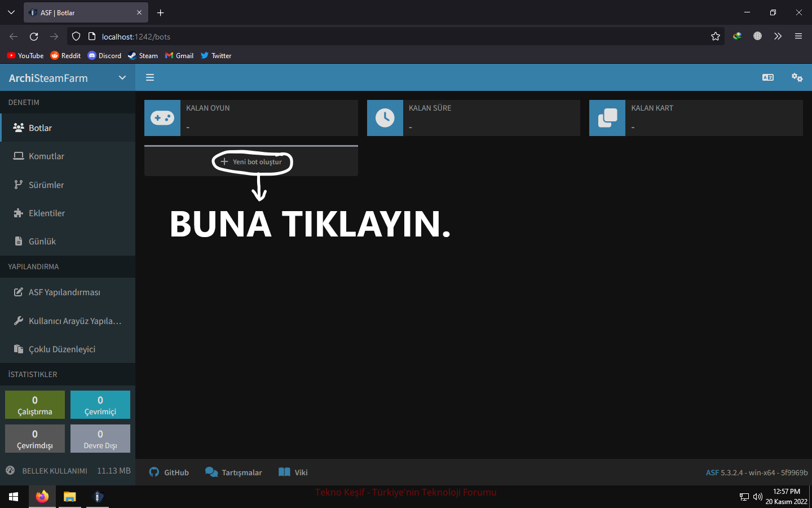Open the tracking protection shield icon
The width and height of the screenshot is (812, 508).
[x=76, y=37]
